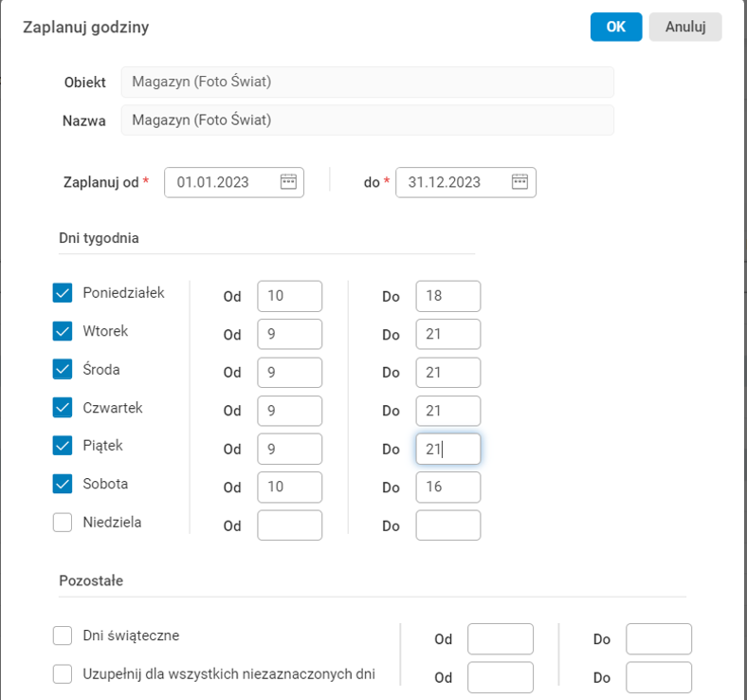Screen dimensions: 747x700
Task: Enable Uzupełnij dla wszystkich niezaznaczonych dni
Action: (63, 674)
